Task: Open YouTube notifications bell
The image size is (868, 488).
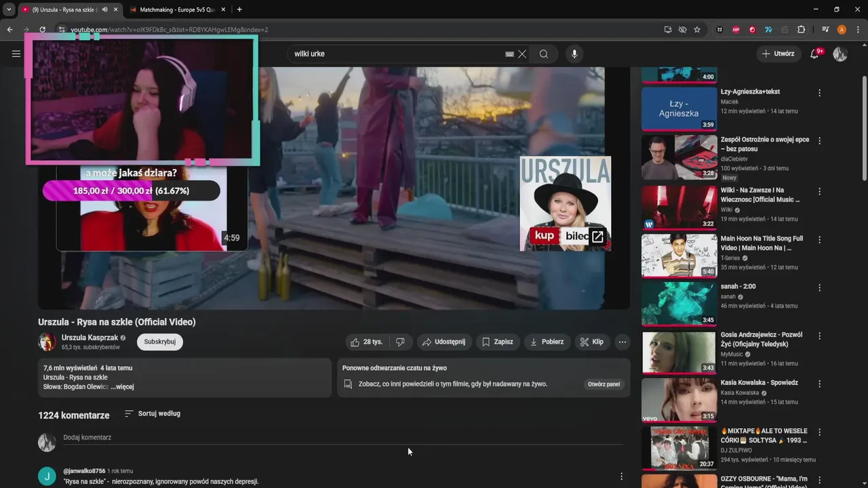Action: pos(815,54)
